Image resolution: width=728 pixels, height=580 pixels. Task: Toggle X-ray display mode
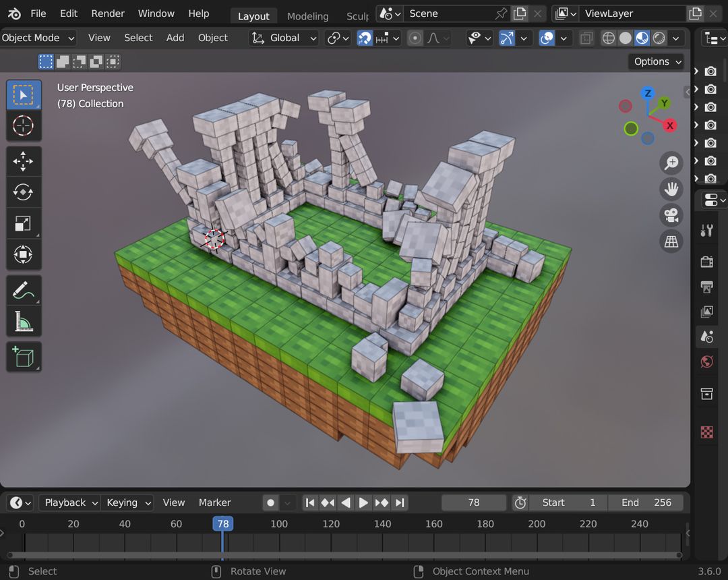586,38
